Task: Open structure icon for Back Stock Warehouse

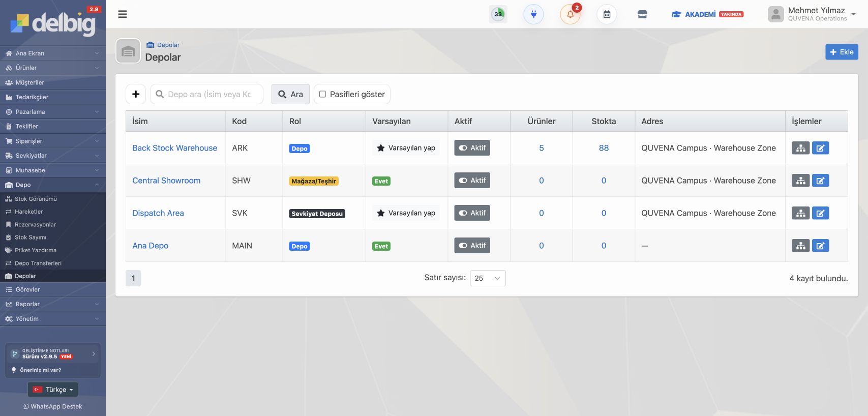Action: pyautogui.click(x=800, y=148)
